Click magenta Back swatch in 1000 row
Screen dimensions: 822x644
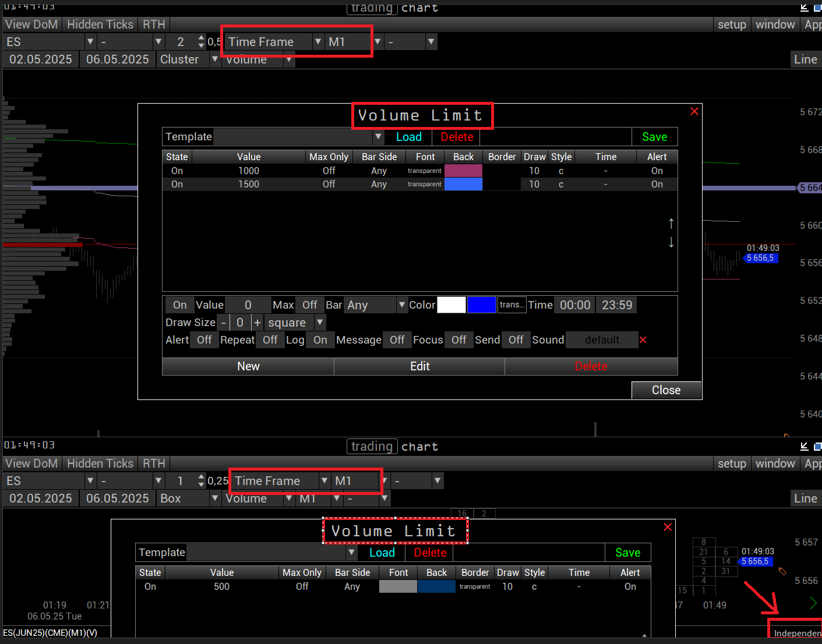[x=463, y=171]
